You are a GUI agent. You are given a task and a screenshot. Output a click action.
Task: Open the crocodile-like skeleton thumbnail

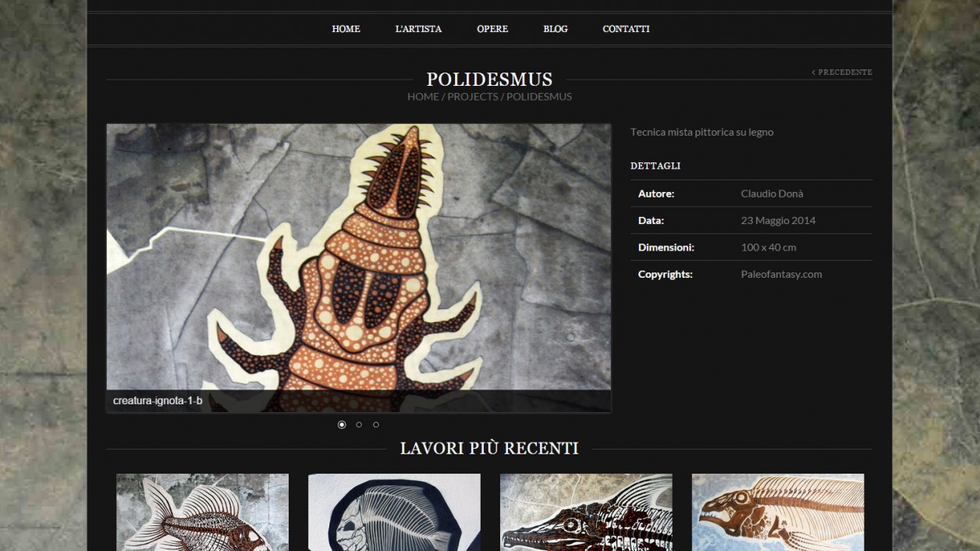586,512
